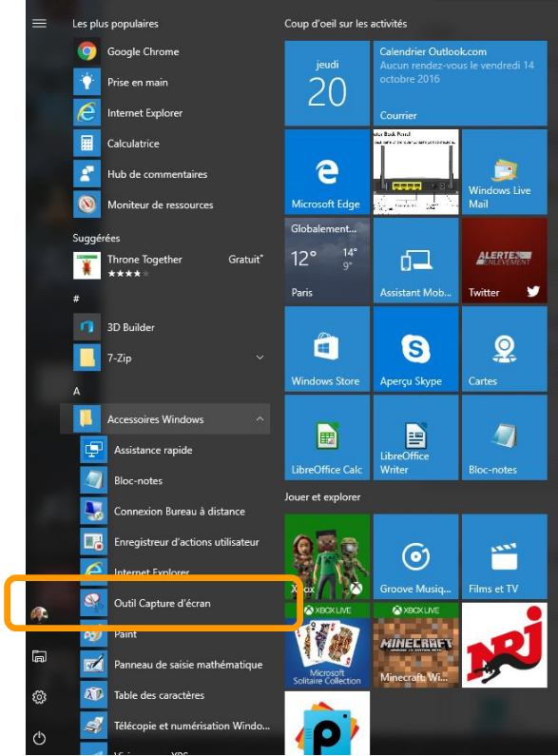Click the Power button icon
558x756 pixels.
pos(39,738)
